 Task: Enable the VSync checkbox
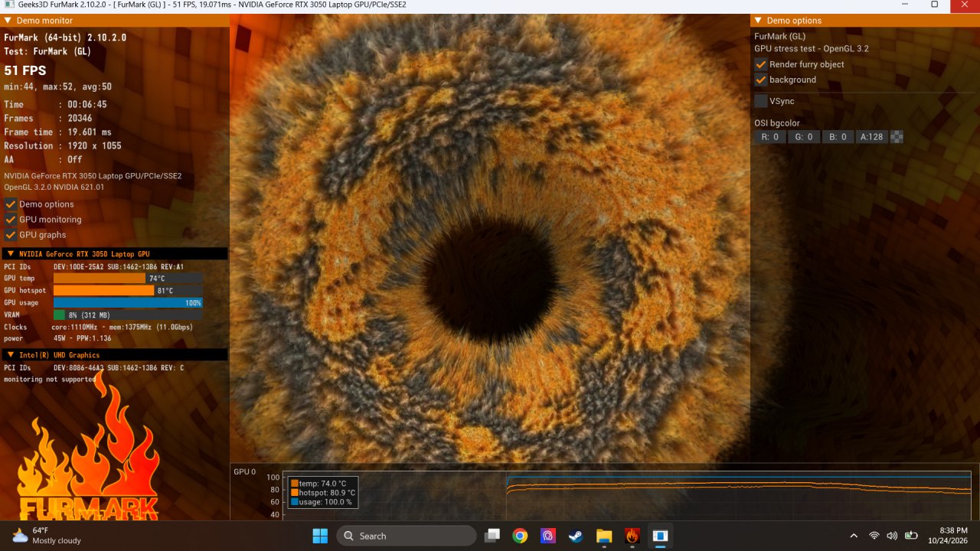761,101
